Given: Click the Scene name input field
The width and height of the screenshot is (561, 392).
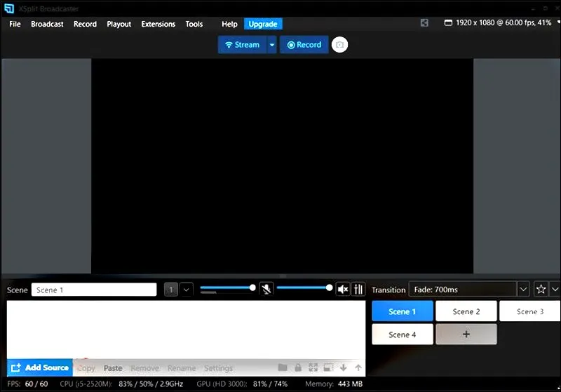Looking at the screenshot, I should pos(94,290).
